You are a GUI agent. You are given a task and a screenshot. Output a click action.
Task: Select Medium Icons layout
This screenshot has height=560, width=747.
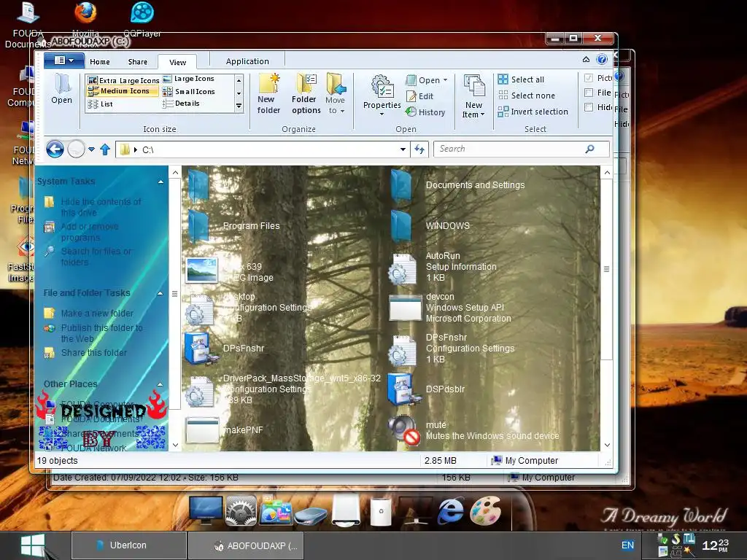pos(123,91)
